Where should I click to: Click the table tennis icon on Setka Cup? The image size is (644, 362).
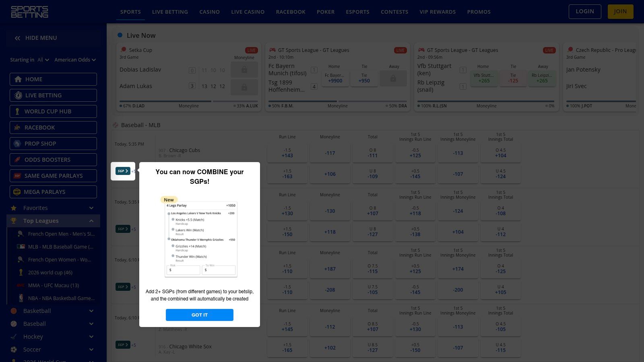(x=124, y=50)
